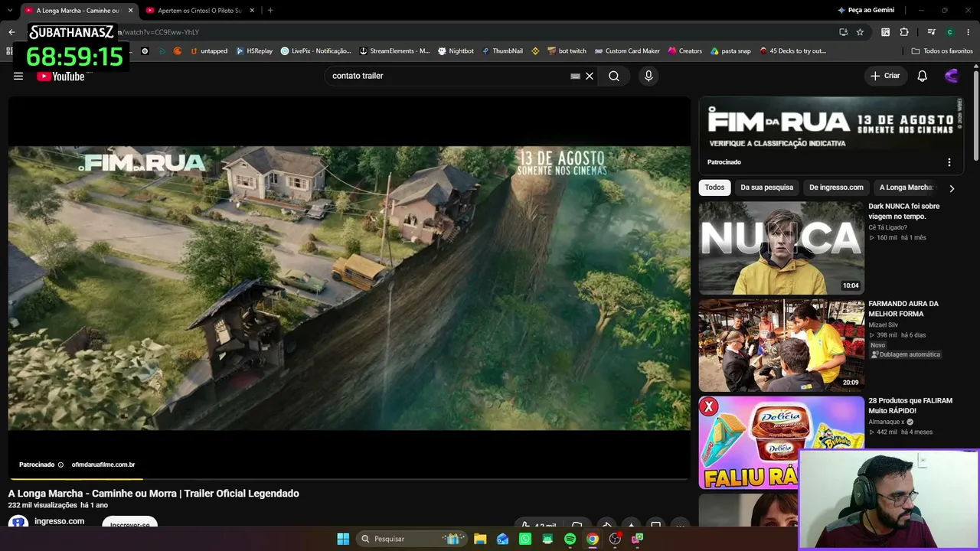
Task: Switch to the 'A Longa Marcha' browser tab
Action: click(78, 10)
